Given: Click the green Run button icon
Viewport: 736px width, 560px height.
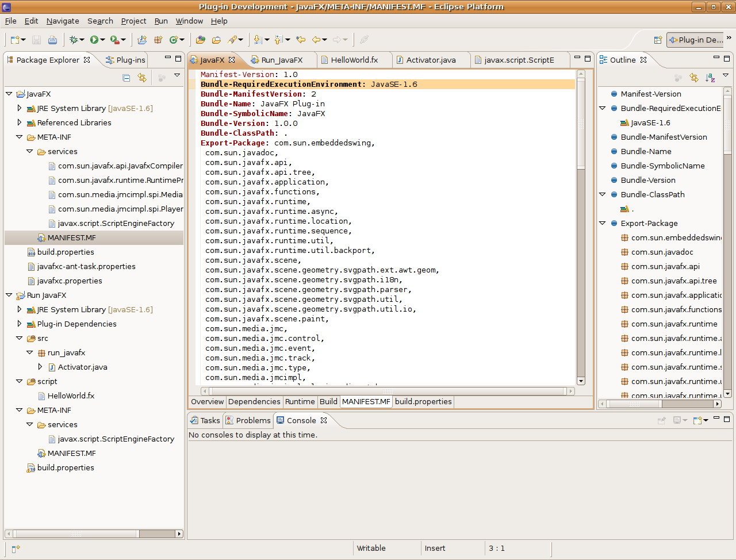Looking at the screenshot, I should [94, 40].
